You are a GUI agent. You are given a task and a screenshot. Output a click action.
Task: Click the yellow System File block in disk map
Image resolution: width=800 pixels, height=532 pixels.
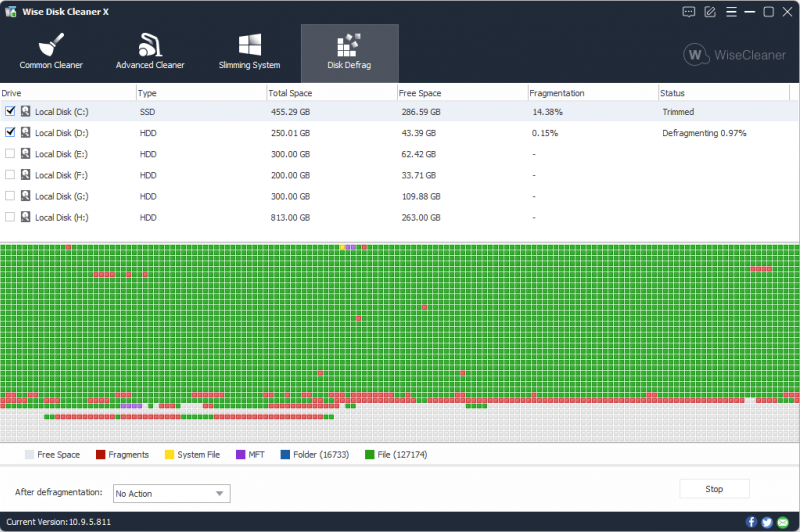[x=342, y=247]
